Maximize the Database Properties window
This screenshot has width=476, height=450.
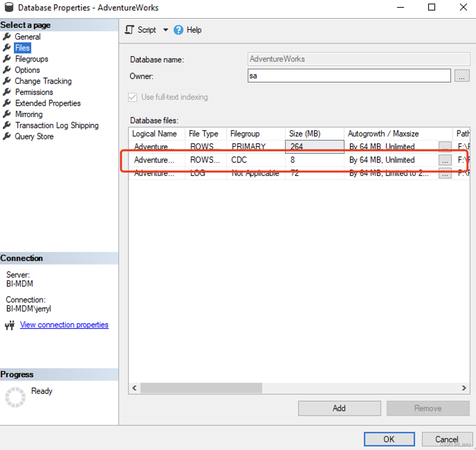pyautogui.click(x=432, y=7)
